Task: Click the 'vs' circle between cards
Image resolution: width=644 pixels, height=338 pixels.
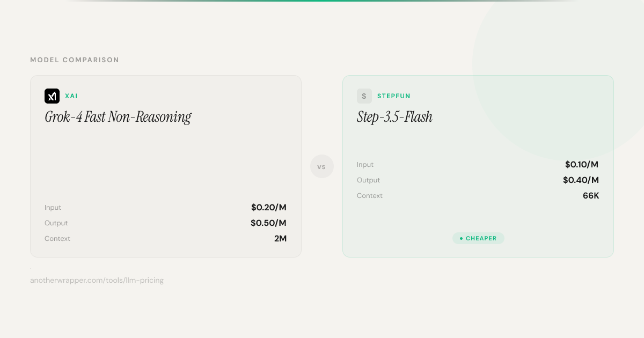Action: coord(322,166)
